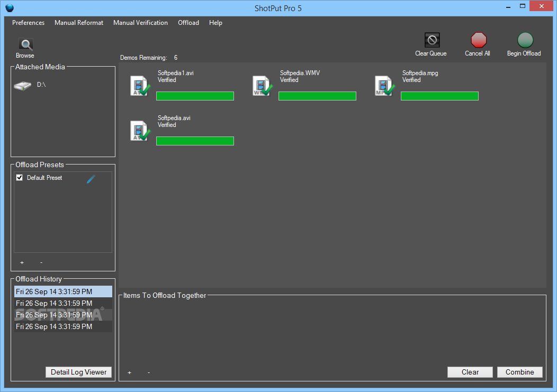
Task: Click the Softpedia.avi file name
Action: pos(174,118)
